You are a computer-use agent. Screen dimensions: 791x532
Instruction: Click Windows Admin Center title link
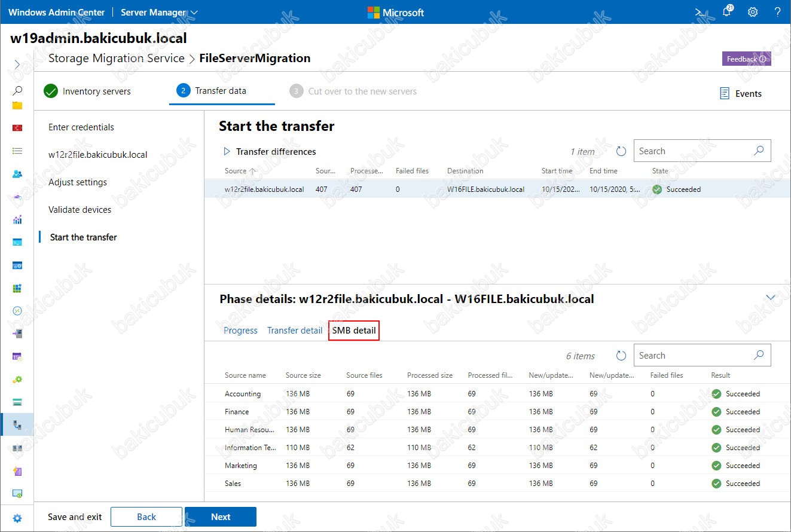tap(56, 12)
